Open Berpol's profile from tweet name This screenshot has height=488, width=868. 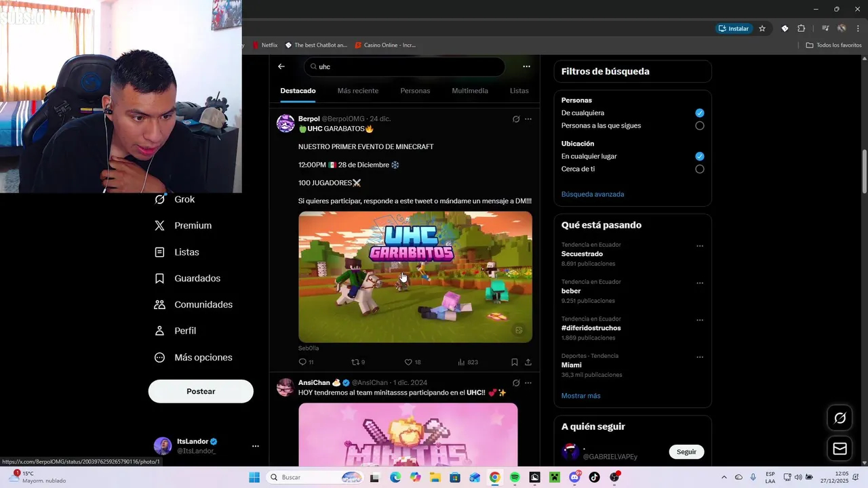(x=309, y=119)
